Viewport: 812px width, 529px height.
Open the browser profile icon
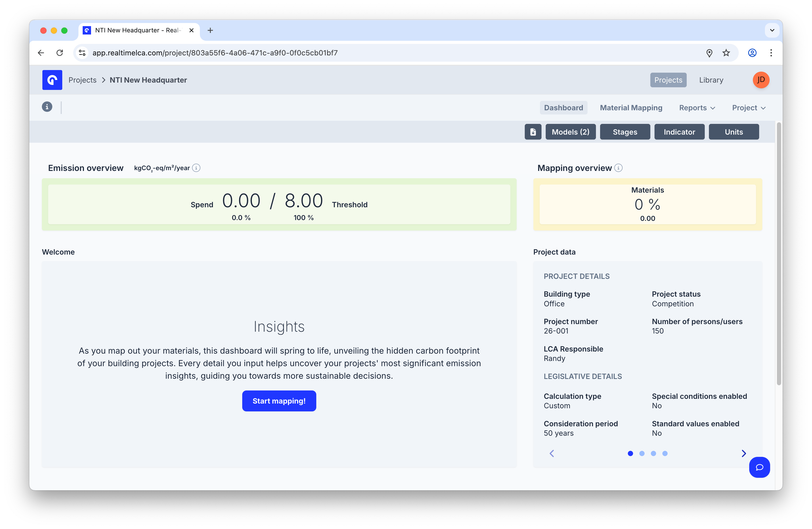[752, 53]
